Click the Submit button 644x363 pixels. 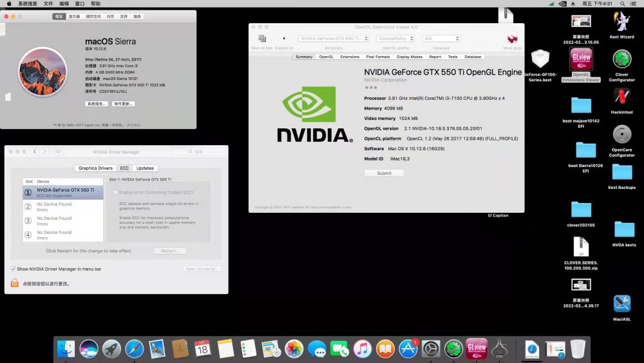(x=384, y=173)
